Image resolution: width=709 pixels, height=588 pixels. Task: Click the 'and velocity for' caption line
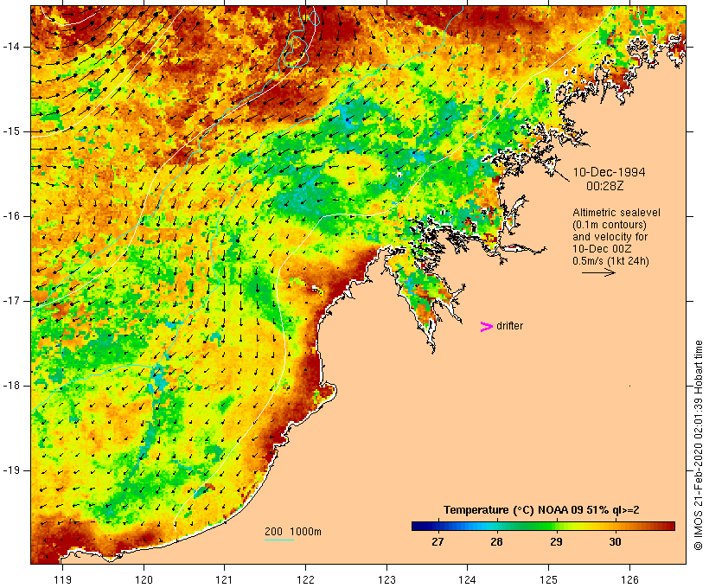(610, 237)
